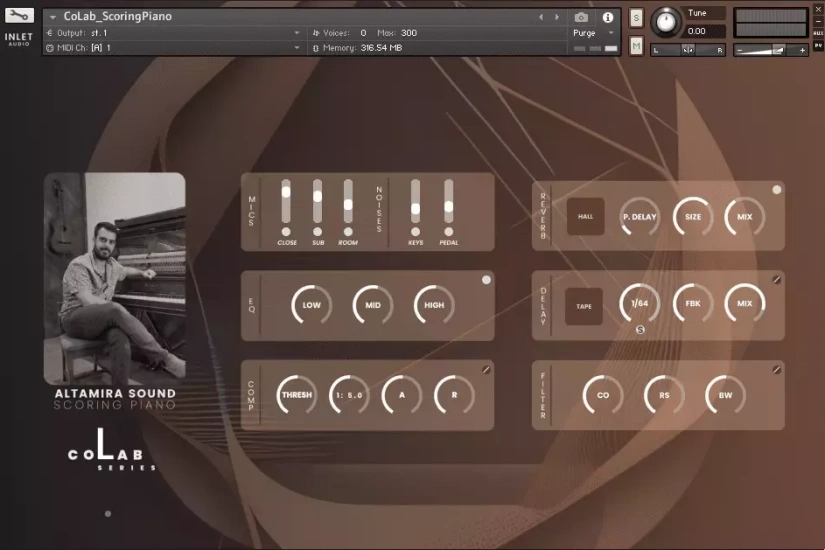Go to the next instrument arrow
Viewport: 825px width, 550px height.
click(x=557, y=17)
